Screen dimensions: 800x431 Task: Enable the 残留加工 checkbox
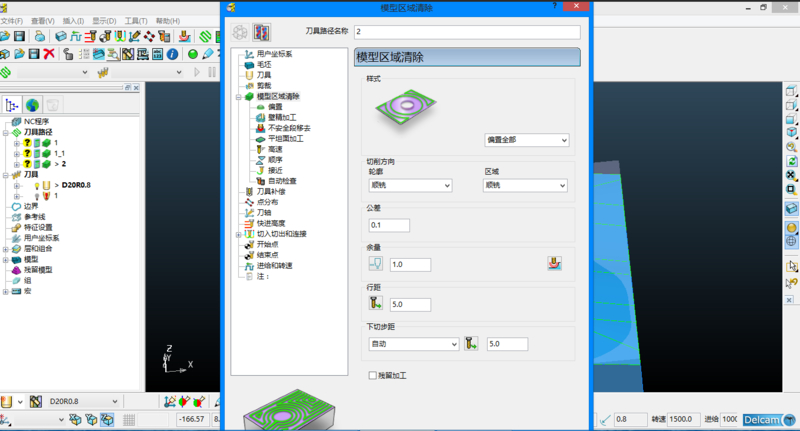pos(372,376)
